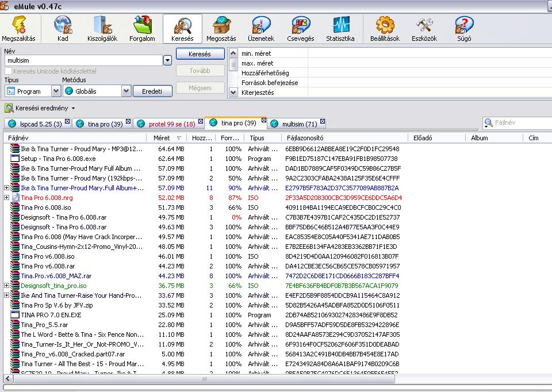
Task: Click the Mégsem cancel button
Action: [200, 88]
